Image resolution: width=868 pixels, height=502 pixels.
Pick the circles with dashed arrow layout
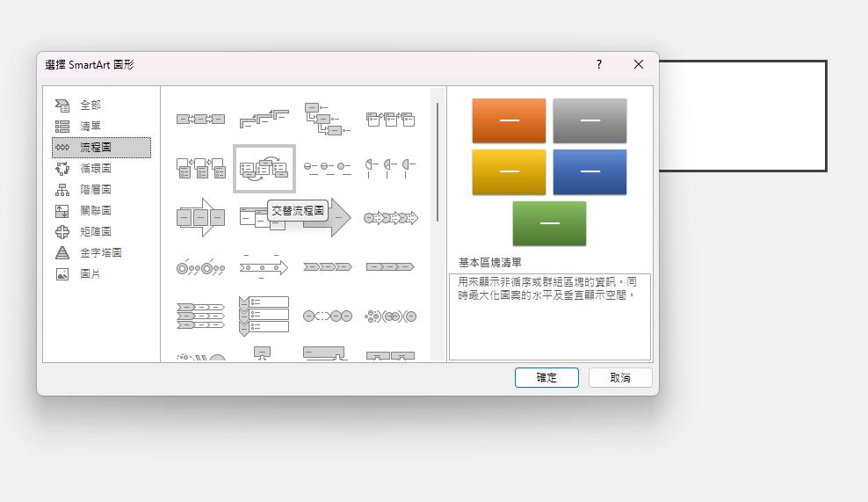[327, 316]
